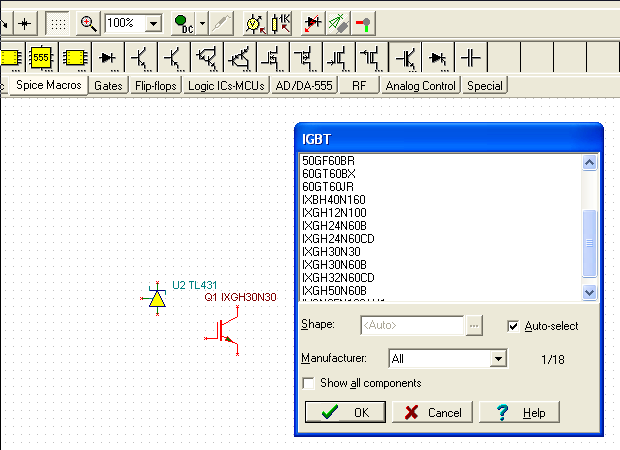Open Help for the IGBT dialog
The width and height of the screenshot is (620, 450).
click(x=520, y=412)
